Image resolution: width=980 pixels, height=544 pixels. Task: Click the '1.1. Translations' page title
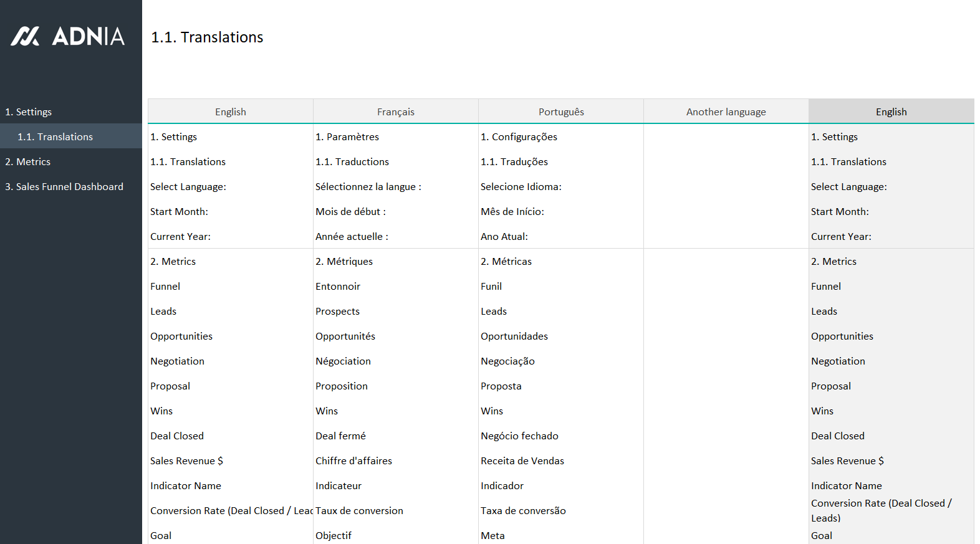point(207,37)
